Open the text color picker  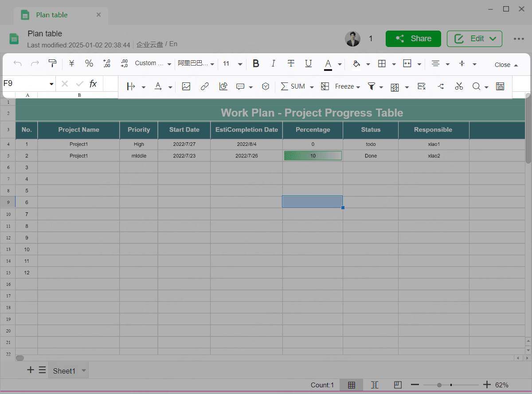coord(340,64)
